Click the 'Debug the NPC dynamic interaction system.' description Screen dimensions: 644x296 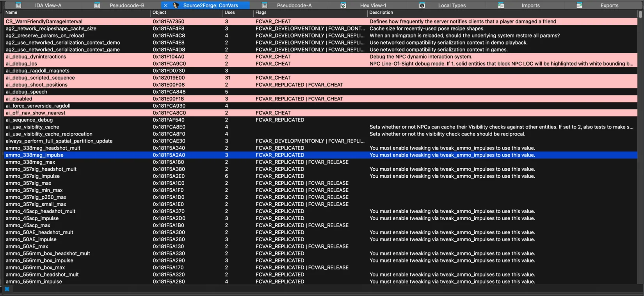coord(421,57)
